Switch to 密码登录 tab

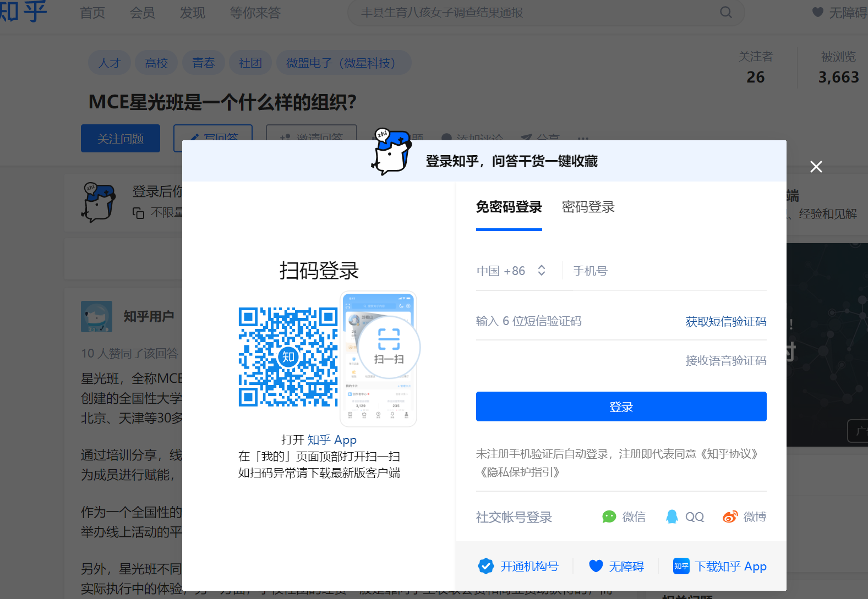pos(588,207)
